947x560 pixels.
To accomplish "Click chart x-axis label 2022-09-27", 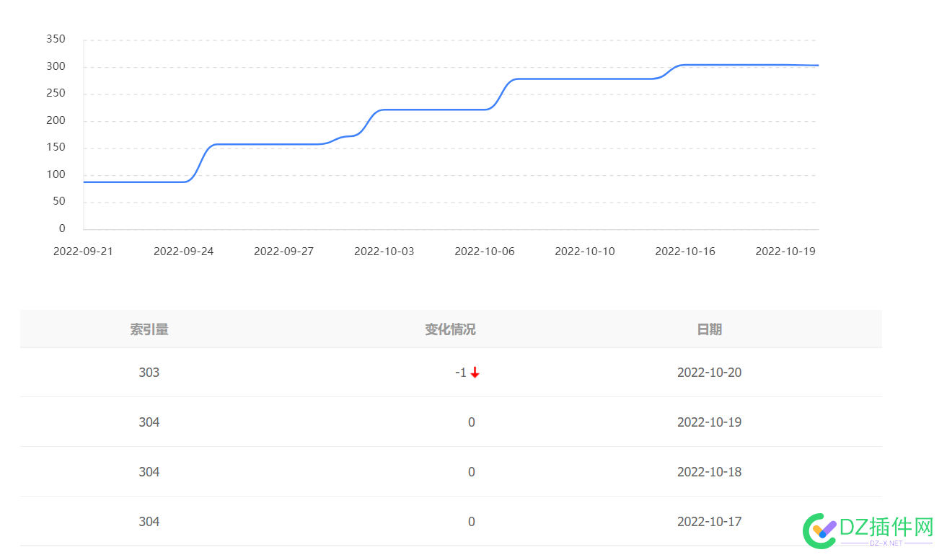I will pos(283,252).
